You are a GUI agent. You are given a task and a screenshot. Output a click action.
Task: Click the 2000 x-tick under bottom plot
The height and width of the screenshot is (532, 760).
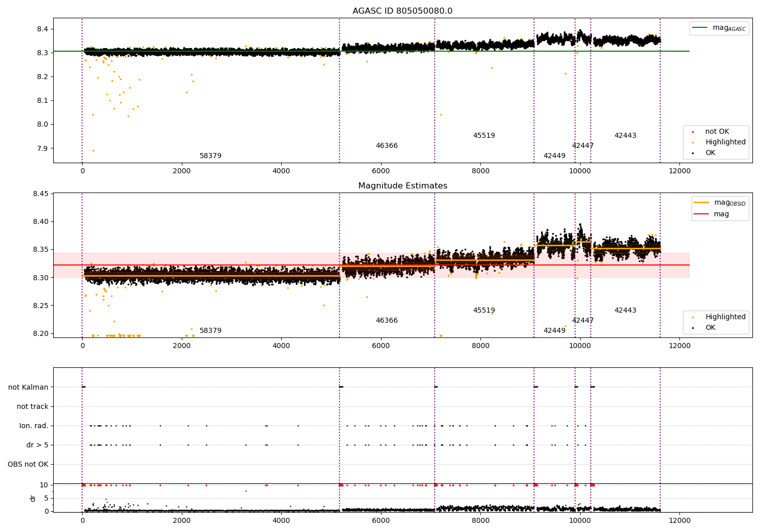click(181, 521)
